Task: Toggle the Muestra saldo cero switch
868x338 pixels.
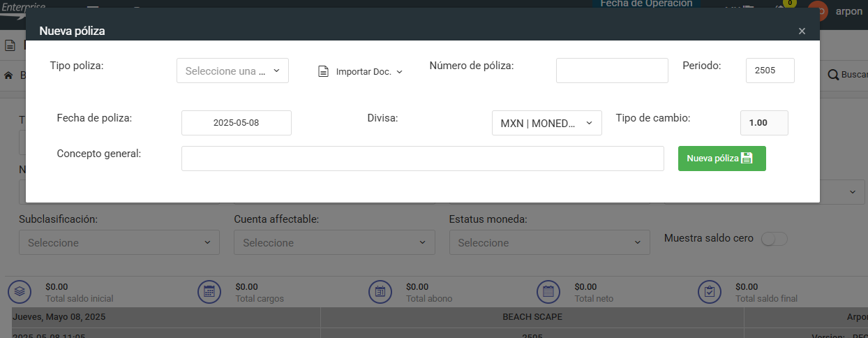Action: pos(774,239)
